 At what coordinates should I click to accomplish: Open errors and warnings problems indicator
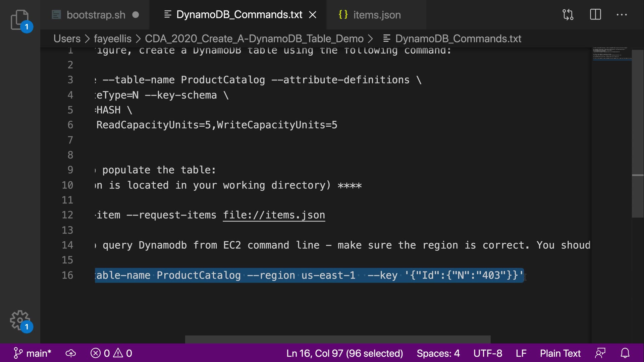click(111, 353)
